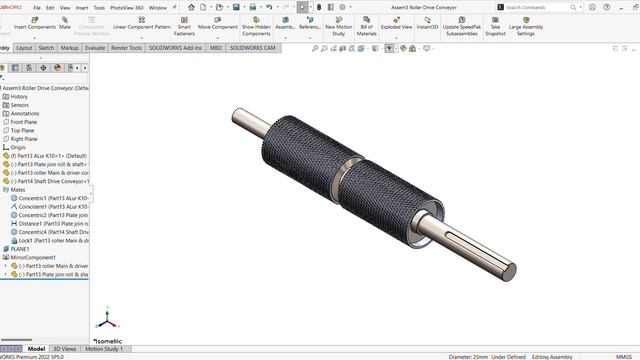This screenshot has width=640, height=360.
Task: Click the Zoom to Fit magnifier icon
Action: tap(315, 49)
